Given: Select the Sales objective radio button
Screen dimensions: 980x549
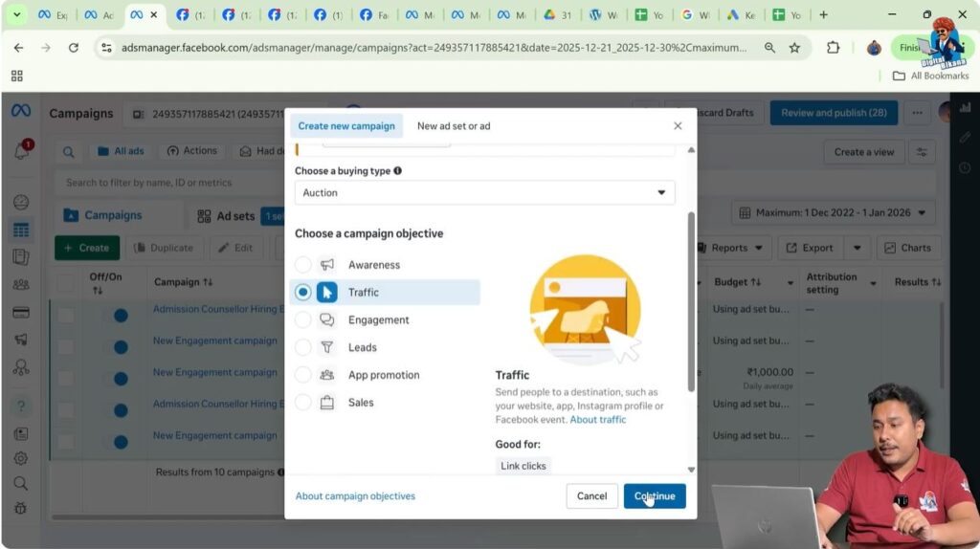Looking at the screenshot, I should 303,403.
